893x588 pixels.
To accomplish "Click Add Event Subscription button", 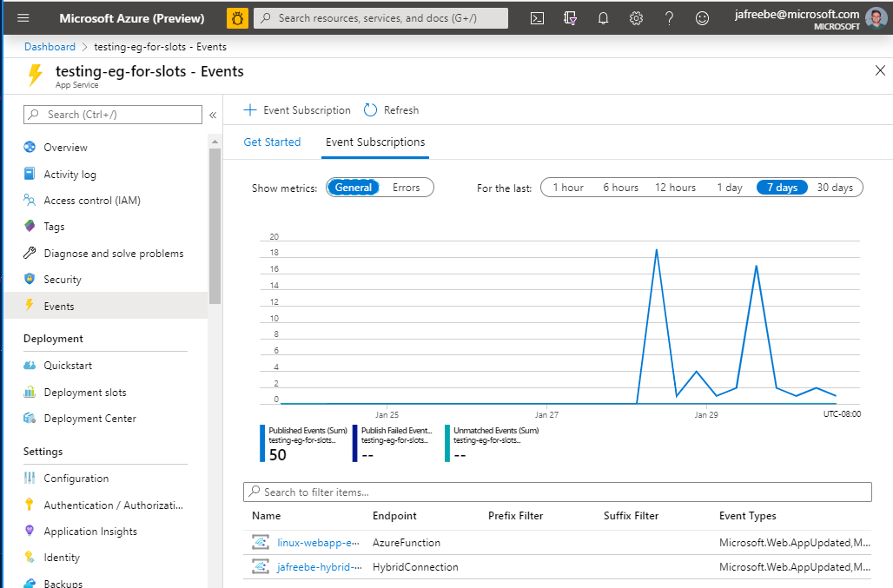I will pos(297,110).
